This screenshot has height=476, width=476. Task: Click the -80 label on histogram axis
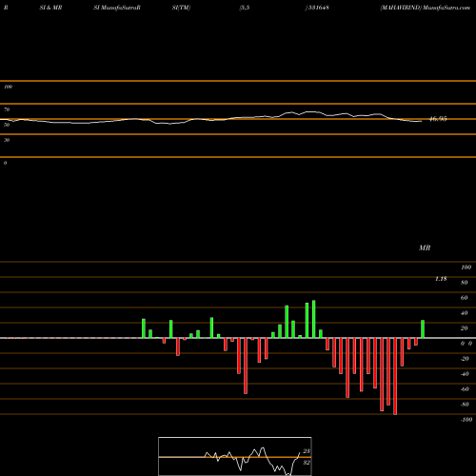click(465, 405)
